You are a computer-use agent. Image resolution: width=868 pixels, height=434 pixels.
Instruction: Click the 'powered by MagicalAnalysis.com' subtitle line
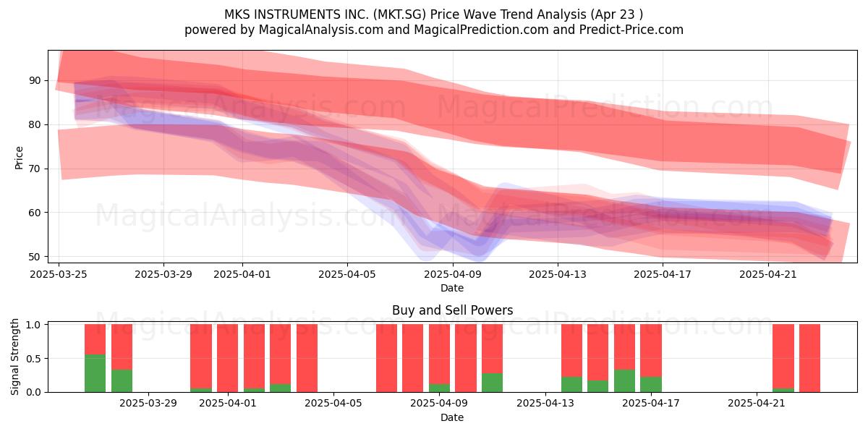pos(434,30)
